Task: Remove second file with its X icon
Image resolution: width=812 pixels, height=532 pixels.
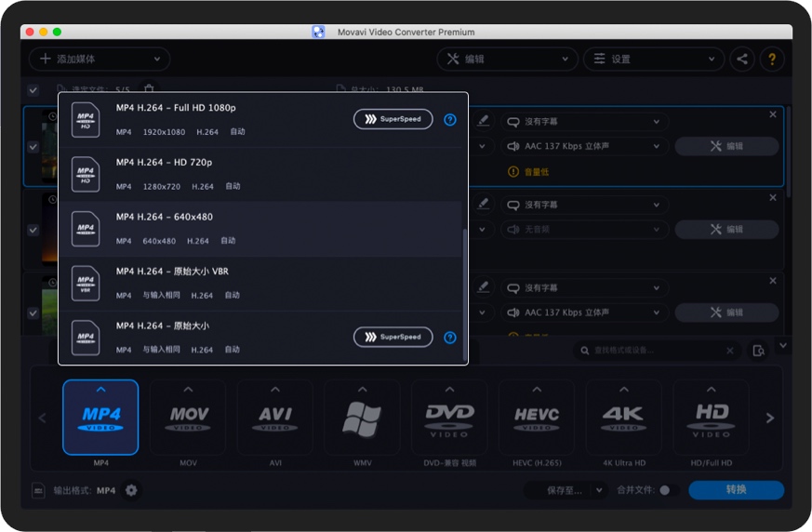Action: pyautogui.click(x=773, y=197)
